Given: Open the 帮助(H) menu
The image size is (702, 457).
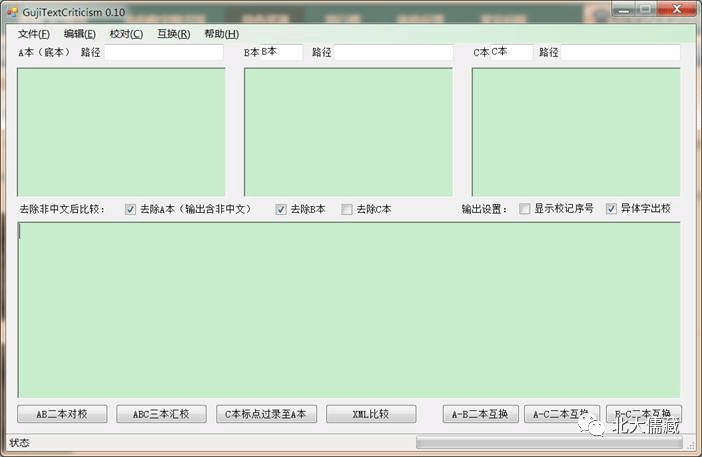Looking at the screenshot, I should tap(221, 33).
